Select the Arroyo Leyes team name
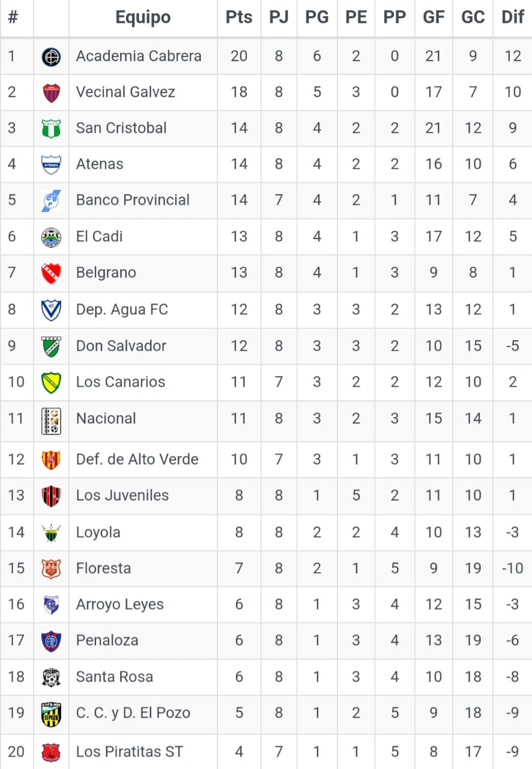532x769 pixels. (119, 604)
